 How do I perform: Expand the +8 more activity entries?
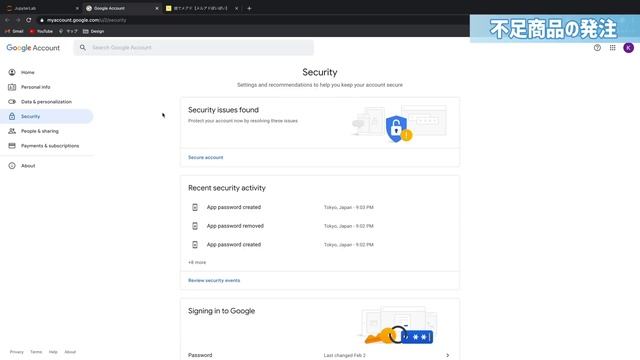(197, 262)
